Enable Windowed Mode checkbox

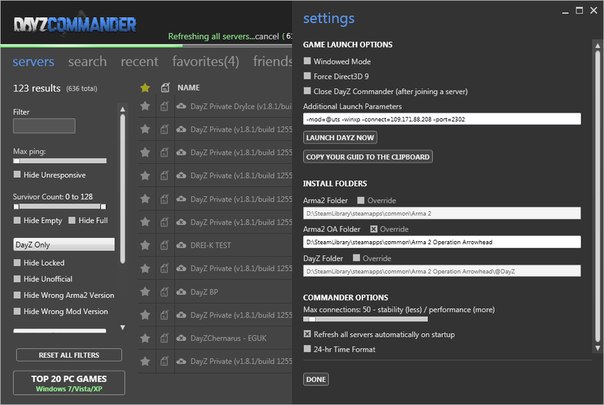(x=307, y=61)
